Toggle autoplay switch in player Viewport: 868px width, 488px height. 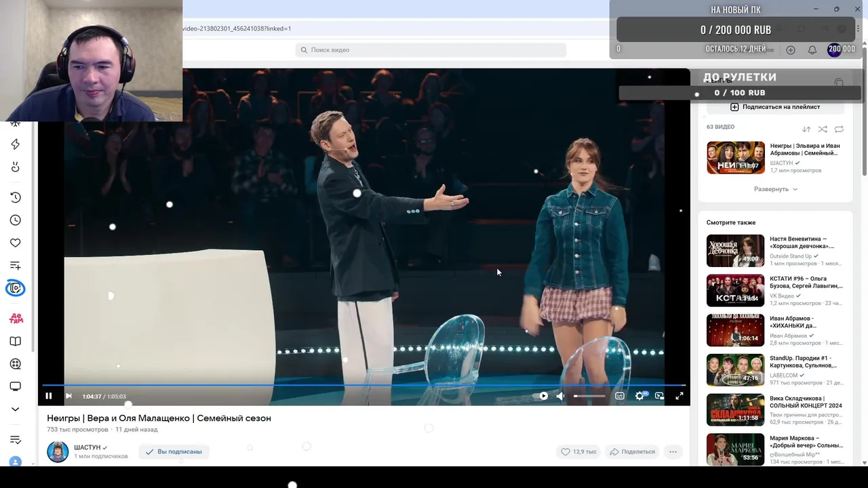(543, 396)
